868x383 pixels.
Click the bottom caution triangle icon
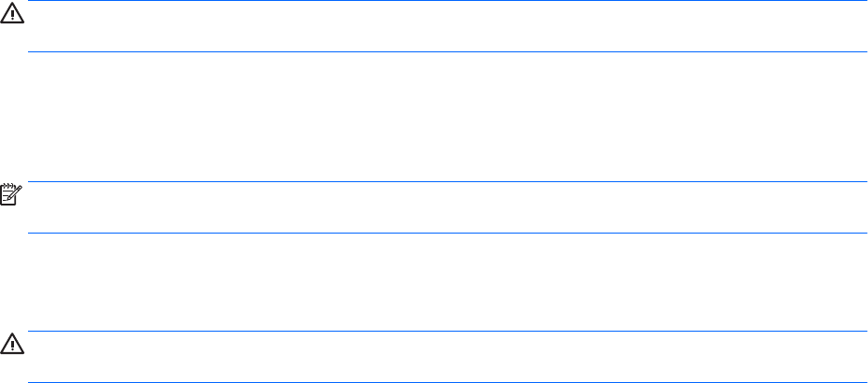click(x=11, y=345)
